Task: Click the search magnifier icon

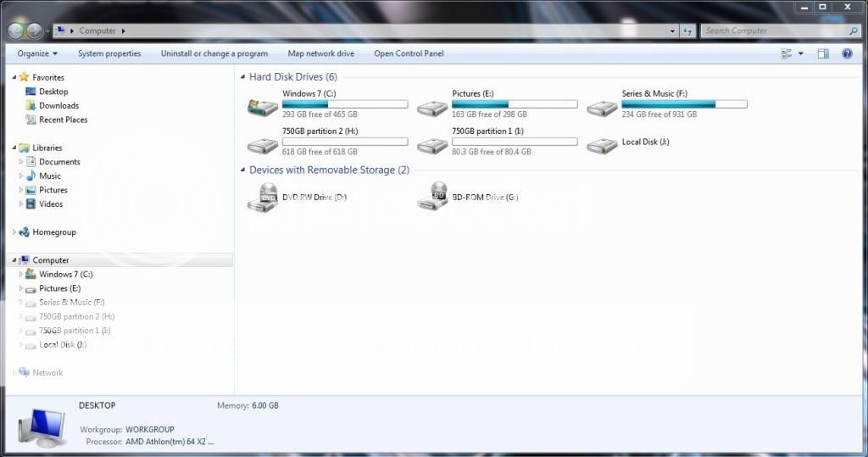Action: 854,31
